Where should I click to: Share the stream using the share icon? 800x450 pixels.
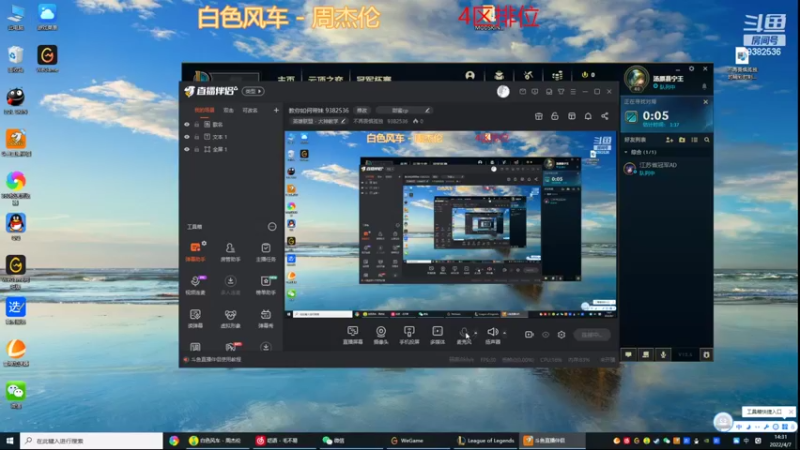(x=605, y=116)
